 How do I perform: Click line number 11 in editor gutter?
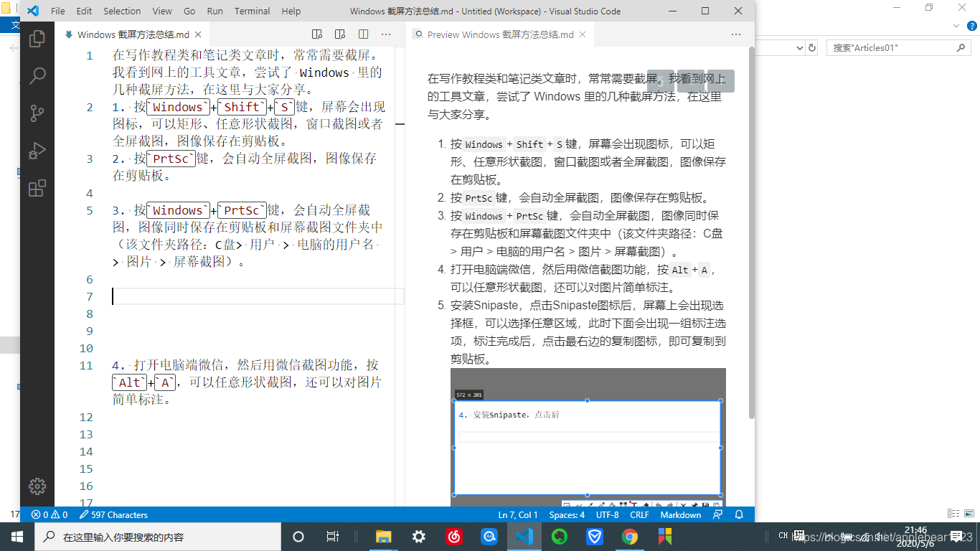(86, 365)
